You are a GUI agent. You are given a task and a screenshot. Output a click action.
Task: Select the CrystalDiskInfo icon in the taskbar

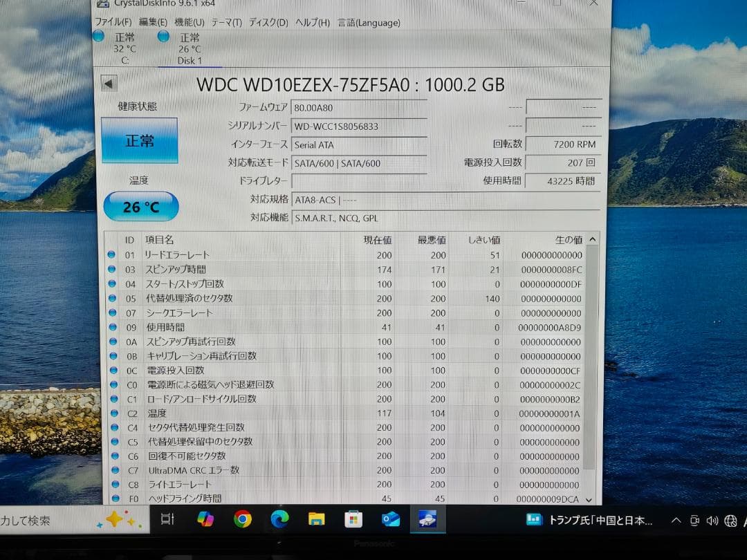pyautogui.click(x=427, y=520)
